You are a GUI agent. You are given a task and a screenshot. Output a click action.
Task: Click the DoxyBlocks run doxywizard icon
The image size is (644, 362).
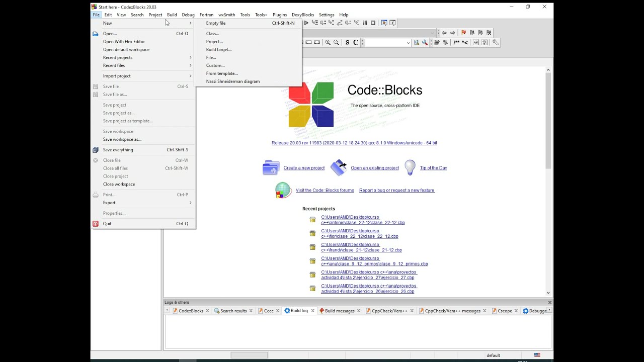click(437, 43)
